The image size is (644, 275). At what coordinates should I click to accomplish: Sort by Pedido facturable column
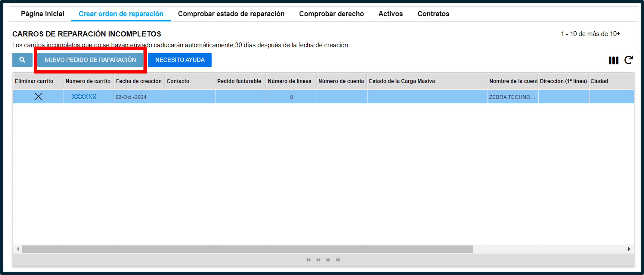(x=240, y=81)
